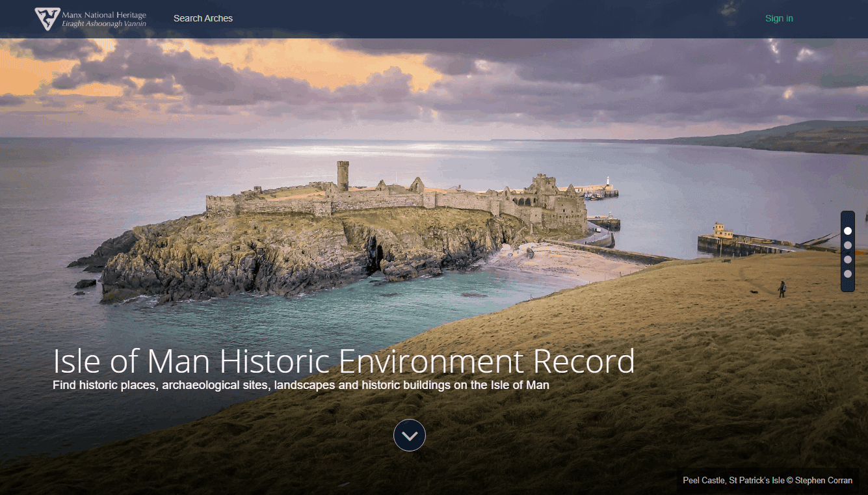This screenshot has height=495, width=868.
Task: Click the Peel Castle photo credit caption
Action: (767, 481)
